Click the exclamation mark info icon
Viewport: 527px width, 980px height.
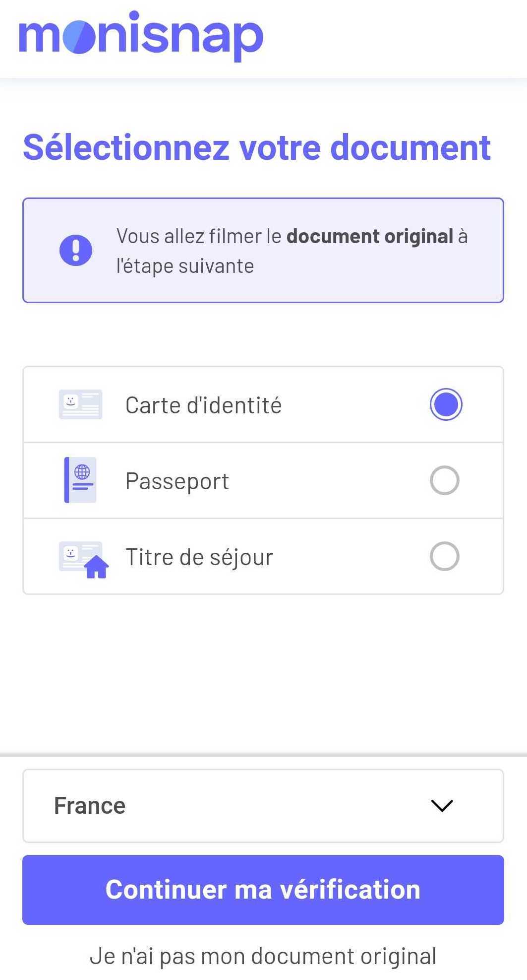click(x=76, y=250)
